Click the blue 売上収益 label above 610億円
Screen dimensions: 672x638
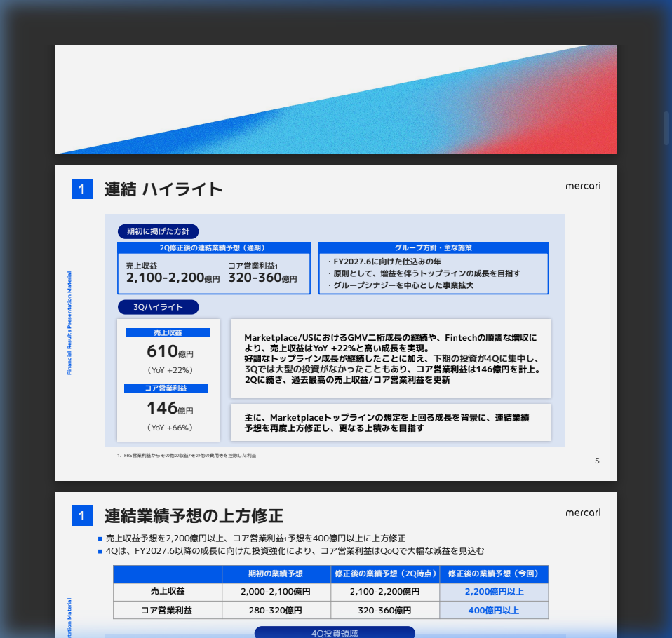pyautogui.click(x=168, y=332)
